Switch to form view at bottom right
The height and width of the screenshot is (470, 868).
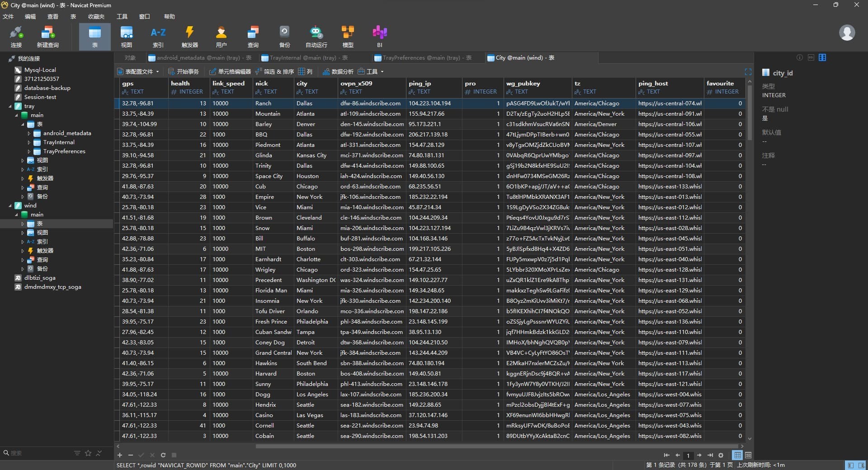tap(748, 455)
